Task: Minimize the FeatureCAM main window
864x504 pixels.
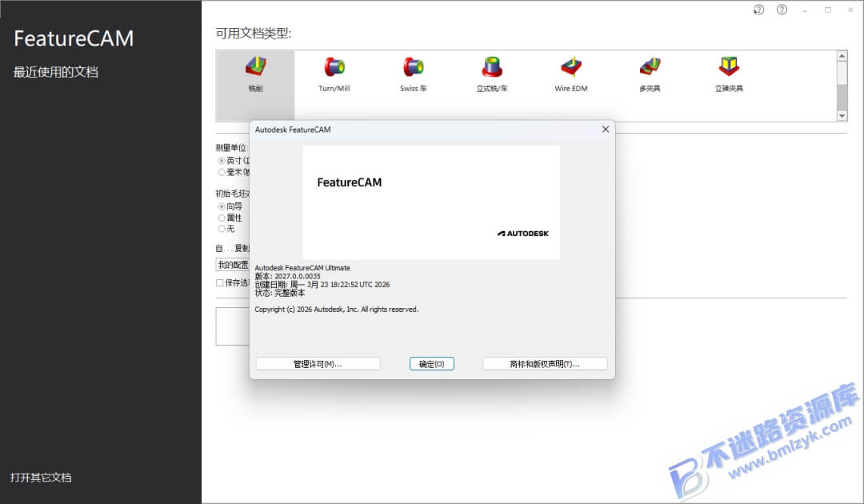Action: [805, 10]
